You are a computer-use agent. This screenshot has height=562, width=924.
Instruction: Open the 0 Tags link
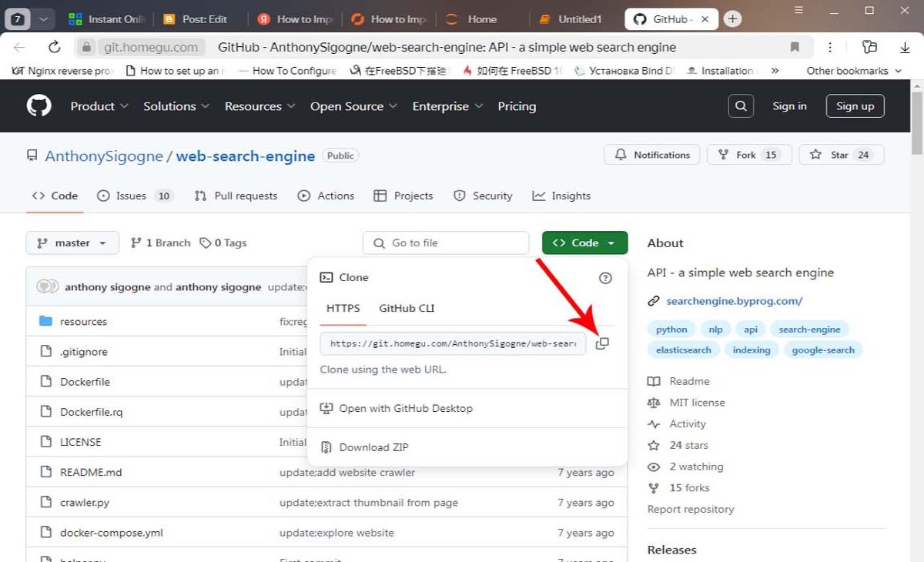223,243
